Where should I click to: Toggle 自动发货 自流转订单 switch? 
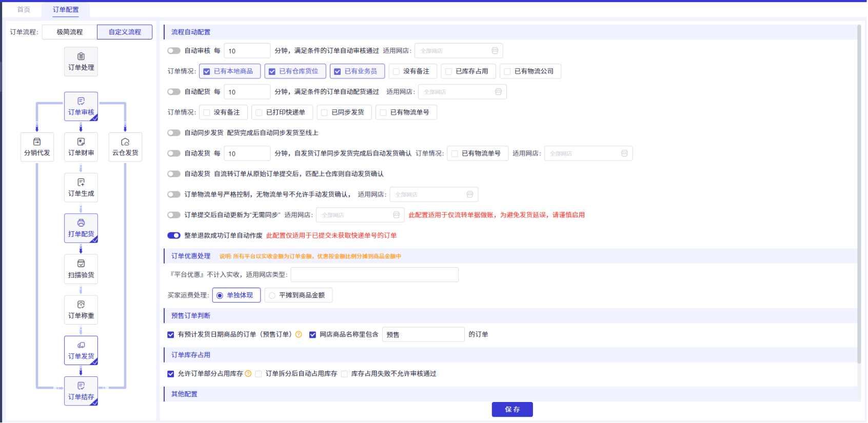coord(174,174)
